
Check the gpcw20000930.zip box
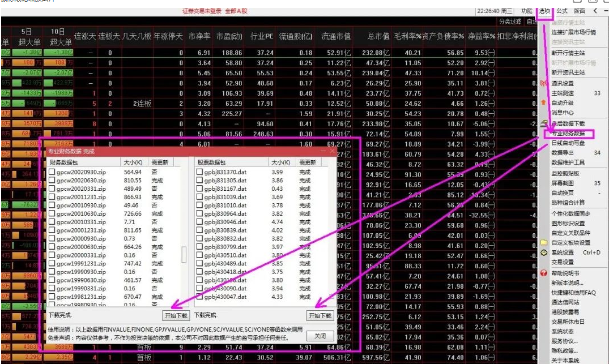coord(52,238)
